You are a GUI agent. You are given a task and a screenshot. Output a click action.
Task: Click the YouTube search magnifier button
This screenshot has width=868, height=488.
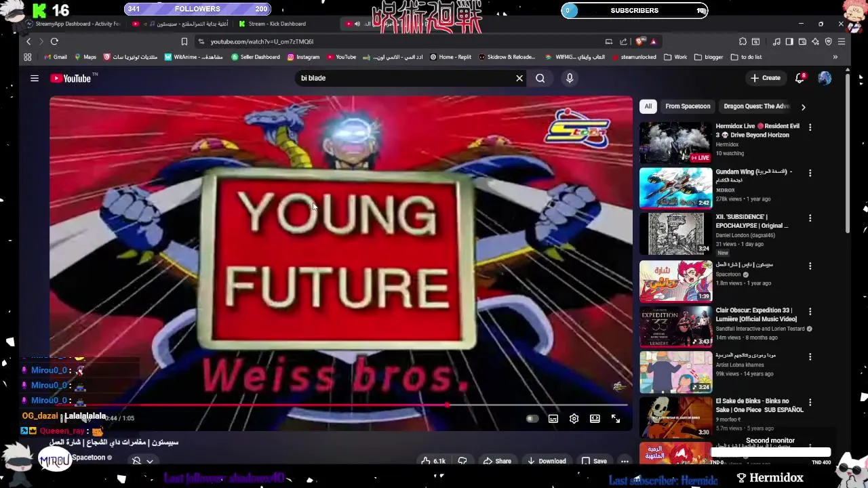(540, 78)
